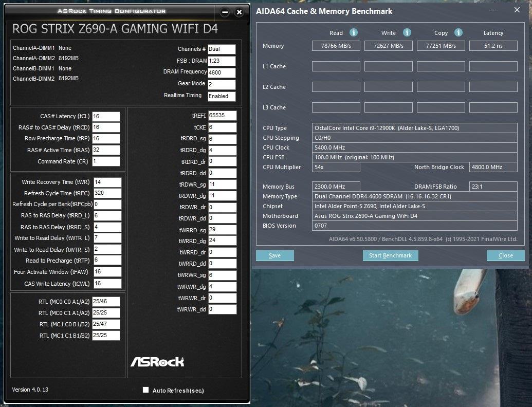Screen dimensions: 532x407
Task: Click the tCKE value field
Action: (222, 127)
